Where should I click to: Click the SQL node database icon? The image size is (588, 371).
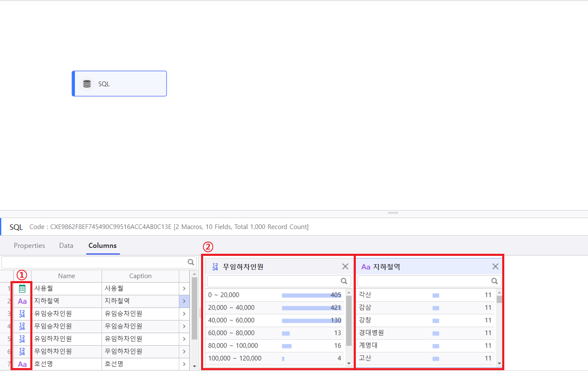tap(87, 84)
